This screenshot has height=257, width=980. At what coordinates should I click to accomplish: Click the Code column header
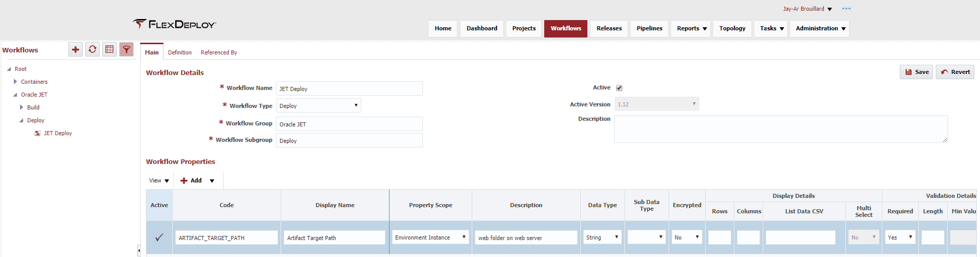click(227, 205)
